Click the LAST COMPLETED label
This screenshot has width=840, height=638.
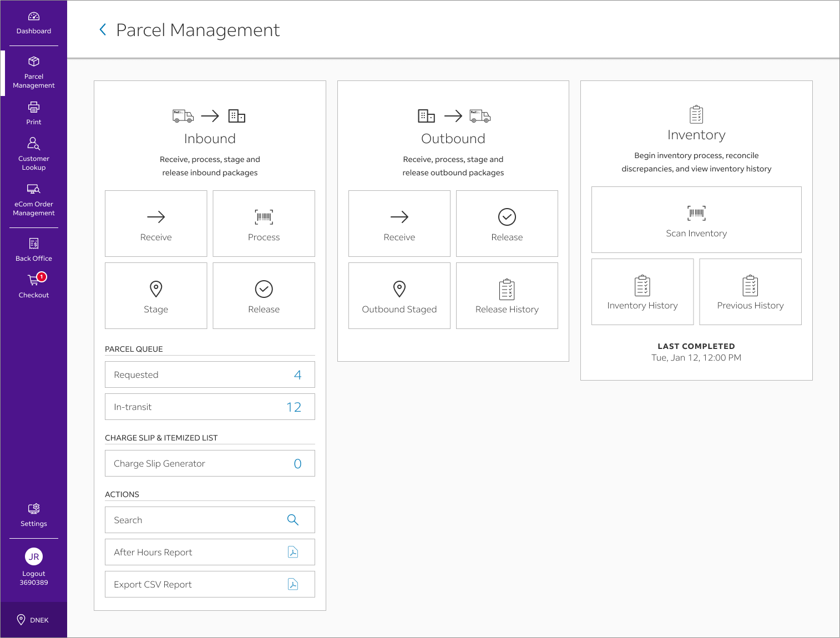point(696,346)
